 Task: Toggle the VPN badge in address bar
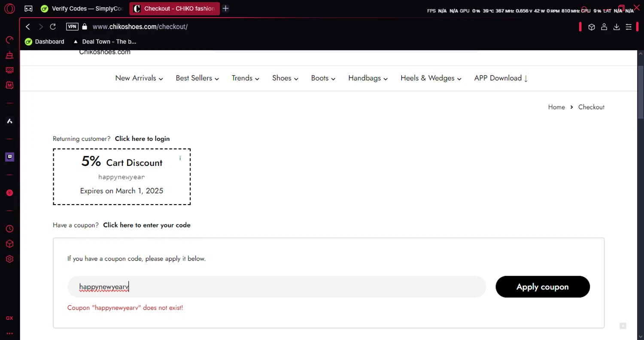[72, 27]
